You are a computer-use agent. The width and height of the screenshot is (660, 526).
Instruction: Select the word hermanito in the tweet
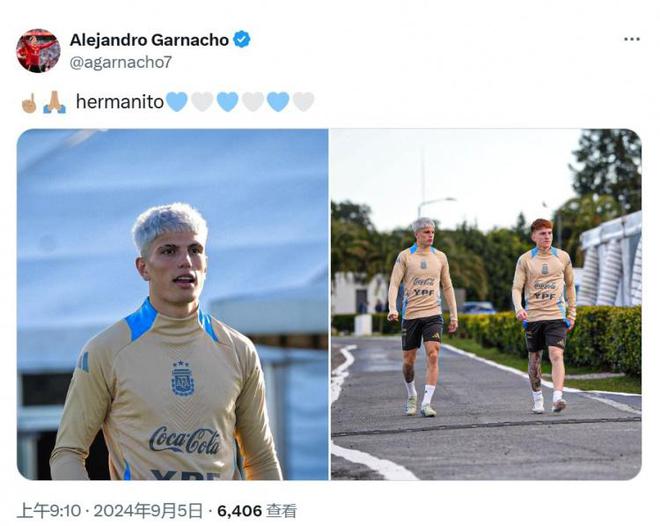click(x=120, y=102)
